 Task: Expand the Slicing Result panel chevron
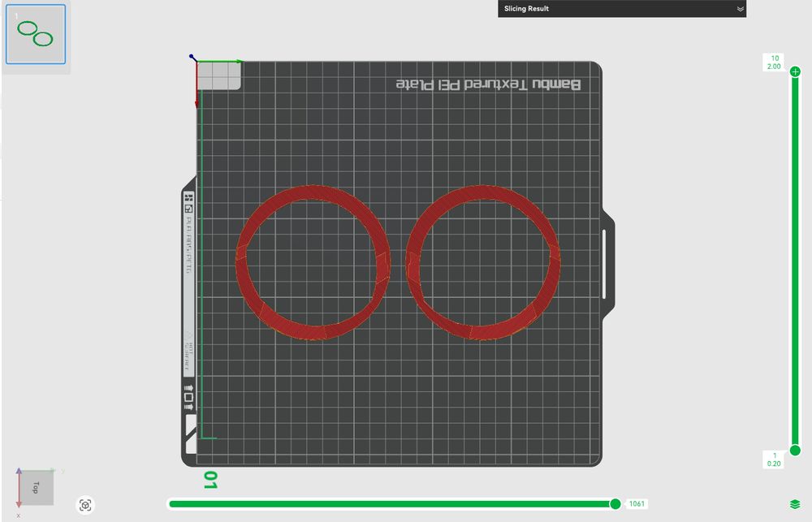tap(740, 9)
